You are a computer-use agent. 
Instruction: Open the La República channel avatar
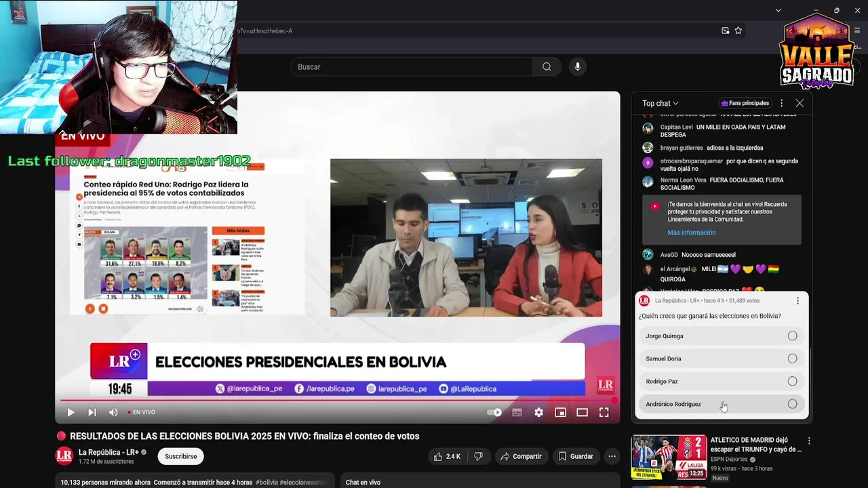[x=64, y=456]
